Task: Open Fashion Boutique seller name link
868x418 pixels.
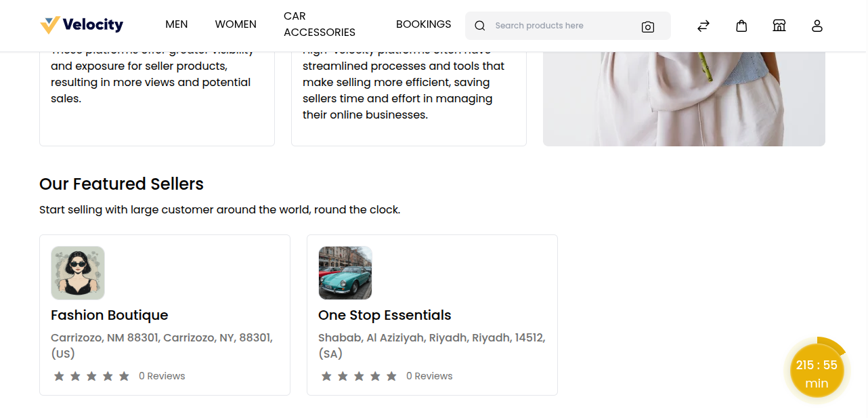Action: click(109, 315)
